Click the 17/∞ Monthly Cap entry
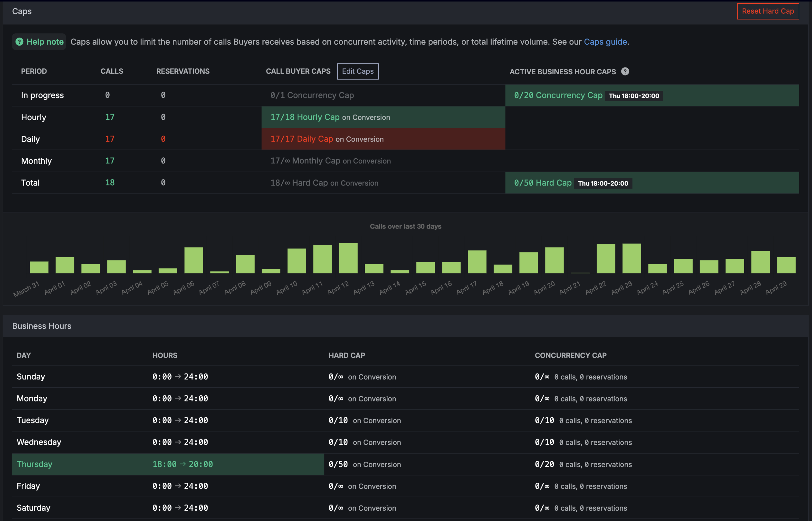Viewport: 812px width, 521px height. click(x=330, y=161)
